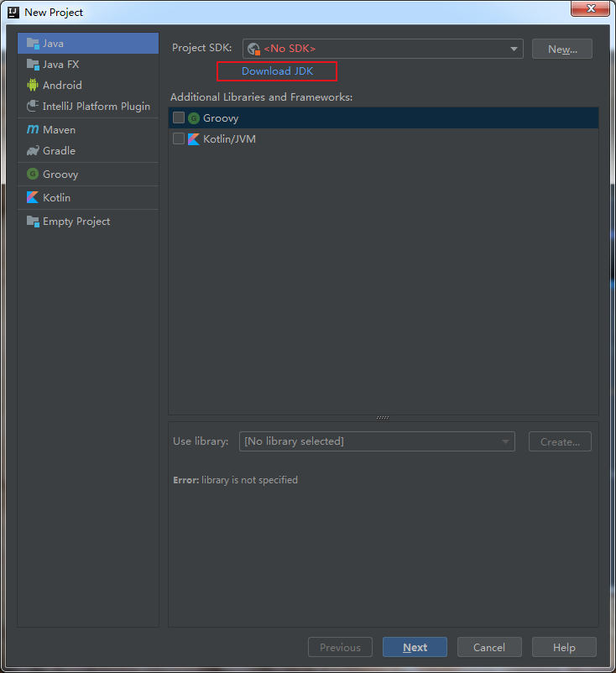Choose the Groovy project type label
This screenshot has width=616, height=673.
pos(60,175)
